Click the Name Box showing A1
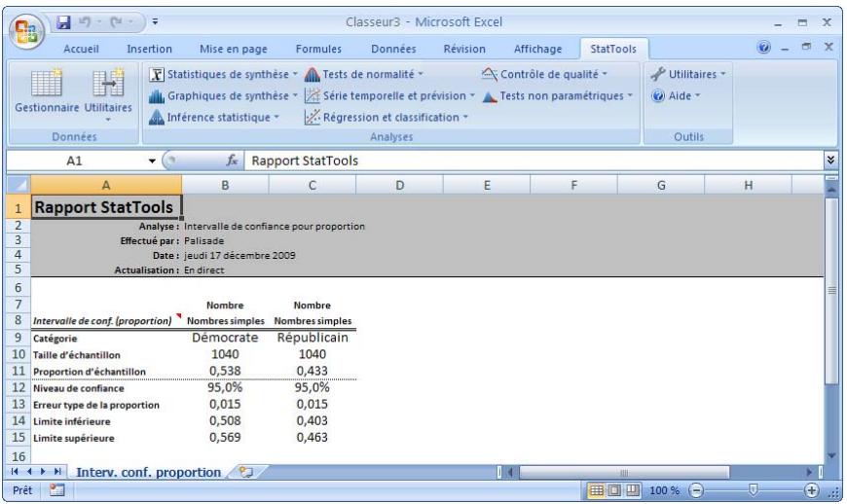The image size is (847, 504). [75, 161]
